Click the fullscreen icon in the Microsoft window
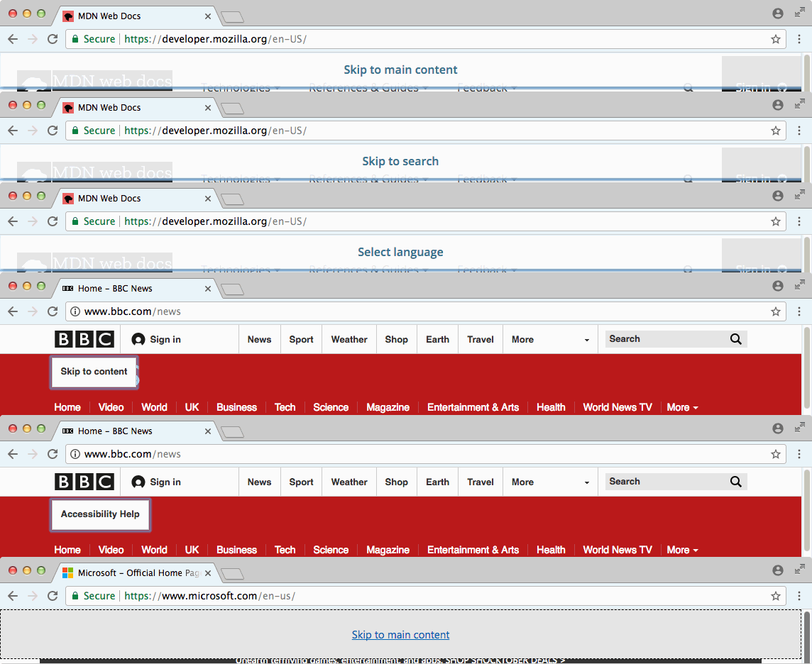 (x=799, y=570)
